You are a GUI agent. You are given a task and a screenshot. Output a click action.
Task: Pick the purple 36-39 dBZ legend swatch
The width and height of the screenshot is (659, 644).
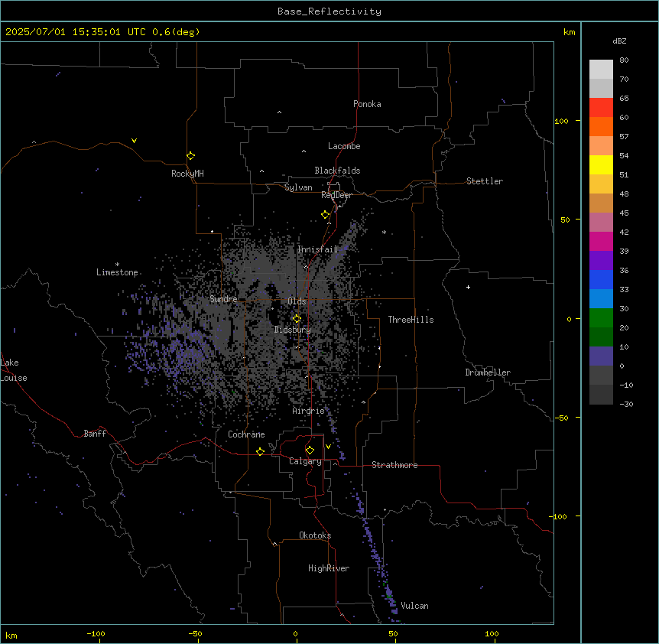[601, 261]
